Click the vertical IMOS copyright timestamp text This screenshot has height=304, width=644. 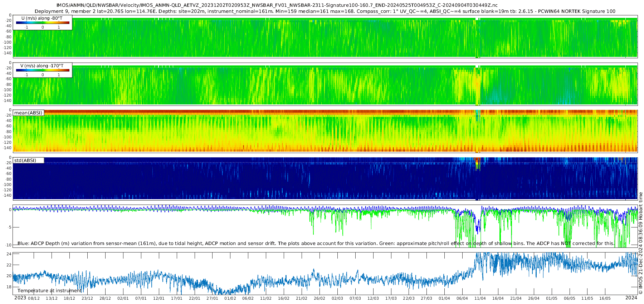pyautogui.click(x=640, y=243)
